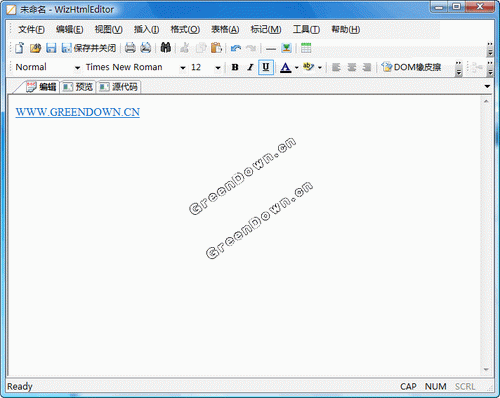Switch to the 预览 tab
This screenshot has width=500, height=398.
[x=78, y=87]
